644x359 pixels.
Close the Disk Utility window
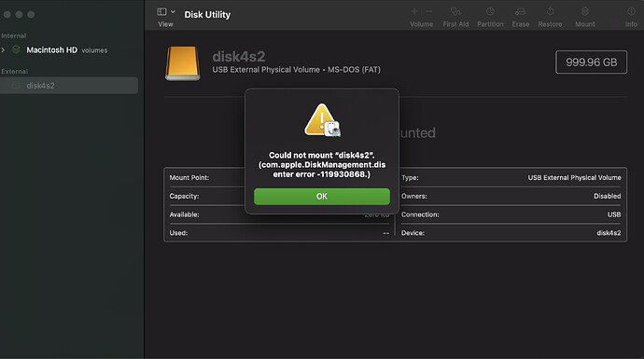pos(7,14)
